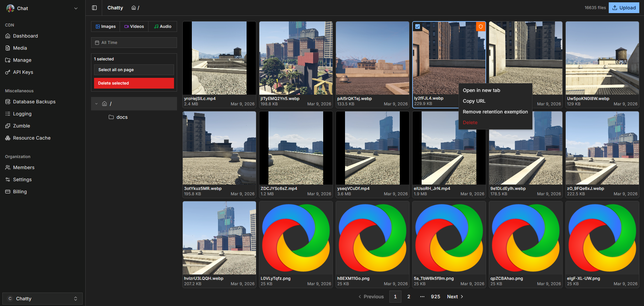Viewport: 644px width, 306px height.
Task: Collapse the root folder tree chevron
Action: [96, 104]
